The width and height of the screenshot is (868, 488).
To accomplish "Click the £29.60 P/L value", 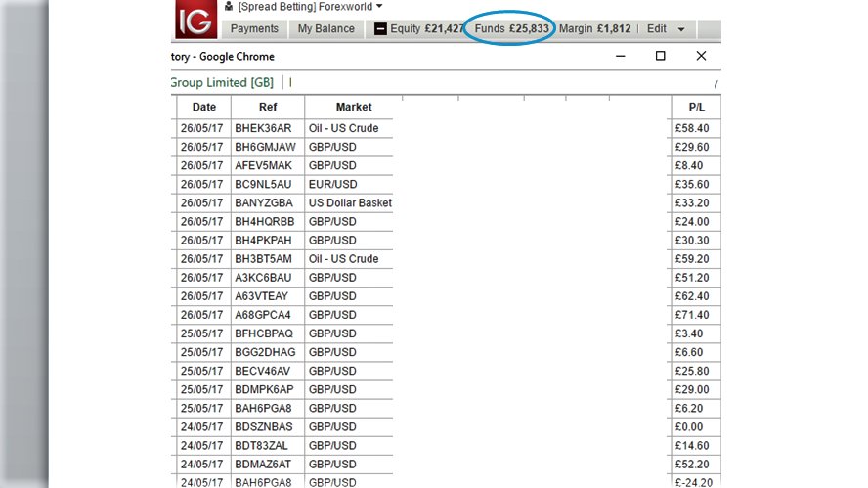I will (x=692, y=147).
